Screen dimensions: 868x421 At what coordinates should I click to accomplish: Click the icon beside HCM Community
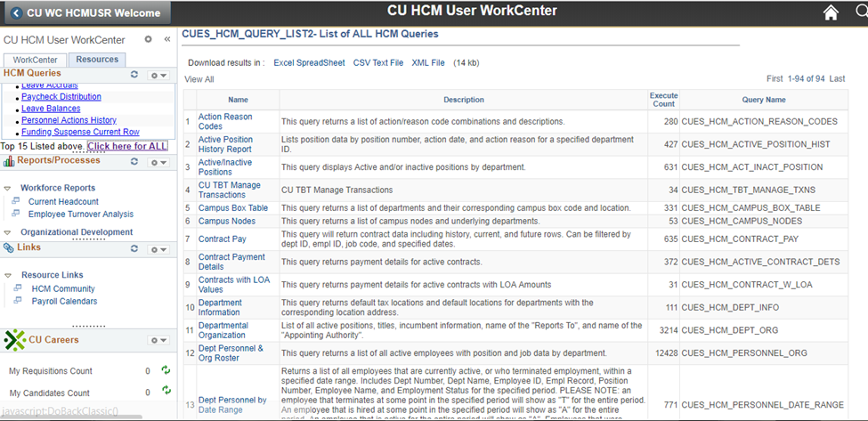coord(18,287)
